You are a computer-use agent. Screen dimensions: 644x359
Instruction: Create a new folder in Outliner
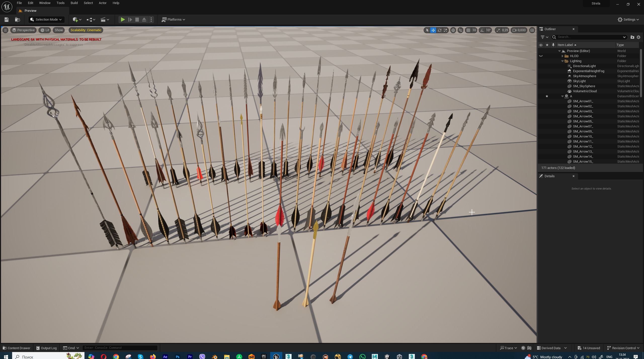click(632, 37)
